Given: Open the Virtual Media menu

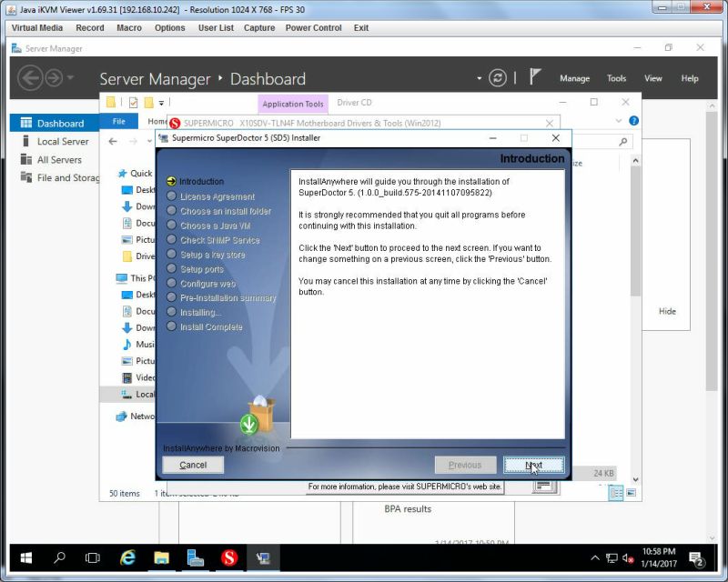Looking at the screenshot, I should click(x=37, y=28).
